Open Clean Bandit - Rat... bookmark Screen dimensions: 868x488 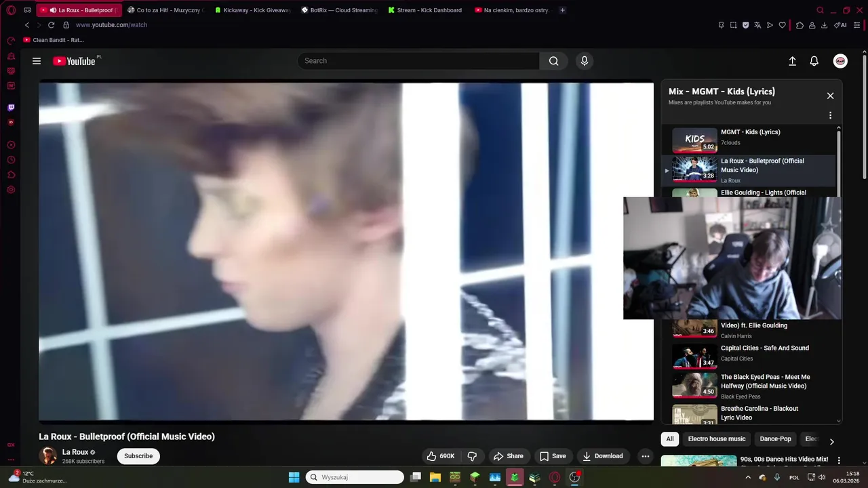[54, 40]
